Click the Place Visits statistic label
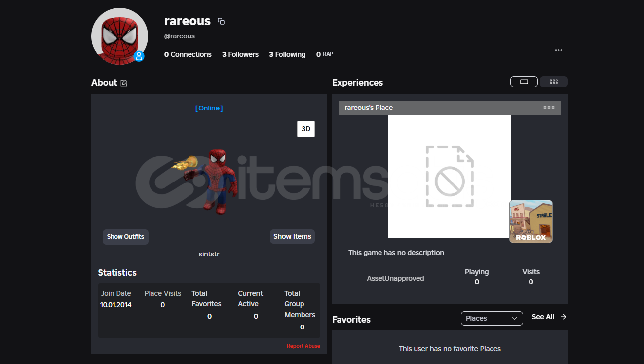Image resolution: width=644 pixels, height=364 pixels. pyautogui.click(x=163, y=293)
